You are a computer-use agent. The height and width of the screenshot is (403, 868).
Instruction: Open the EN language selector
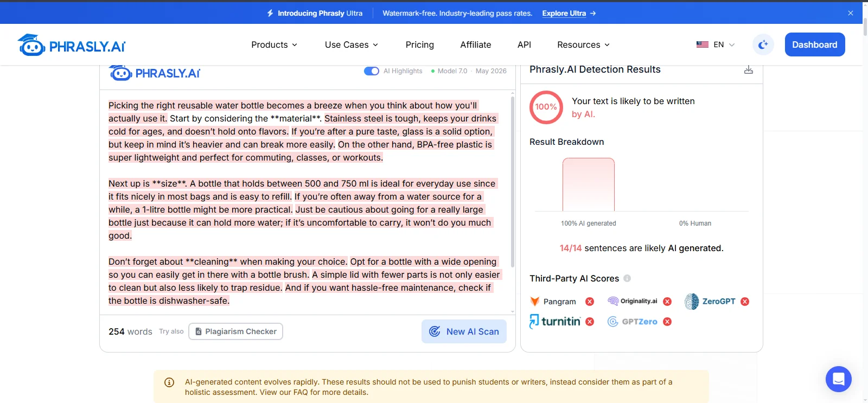tap(716, 44)
